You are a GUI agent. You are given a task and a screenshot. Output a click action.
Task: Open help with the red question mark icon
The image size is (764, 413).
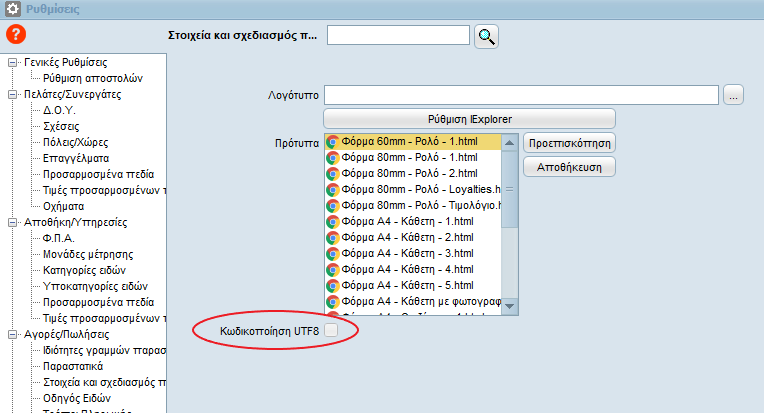click(16, 34)
